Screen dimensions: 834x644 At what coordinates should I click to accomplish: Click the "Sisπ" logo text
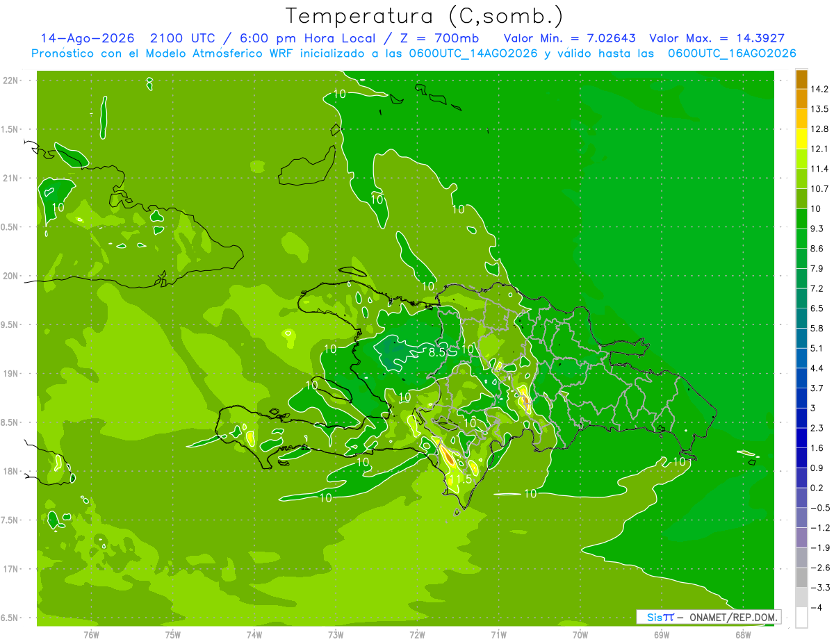pos(660,617)
